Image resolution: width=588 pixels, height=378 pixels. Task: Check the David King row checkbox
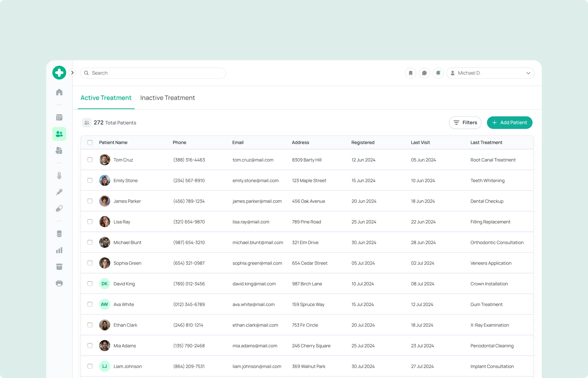(x=90, y=284)
